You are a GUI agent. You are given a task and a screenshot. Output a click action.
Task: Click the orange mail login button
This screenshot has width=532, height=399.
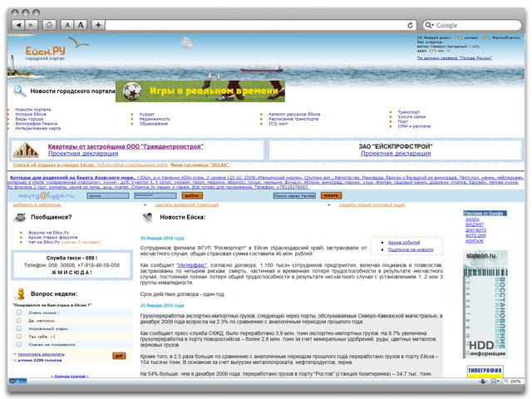[x=192, y=196]
